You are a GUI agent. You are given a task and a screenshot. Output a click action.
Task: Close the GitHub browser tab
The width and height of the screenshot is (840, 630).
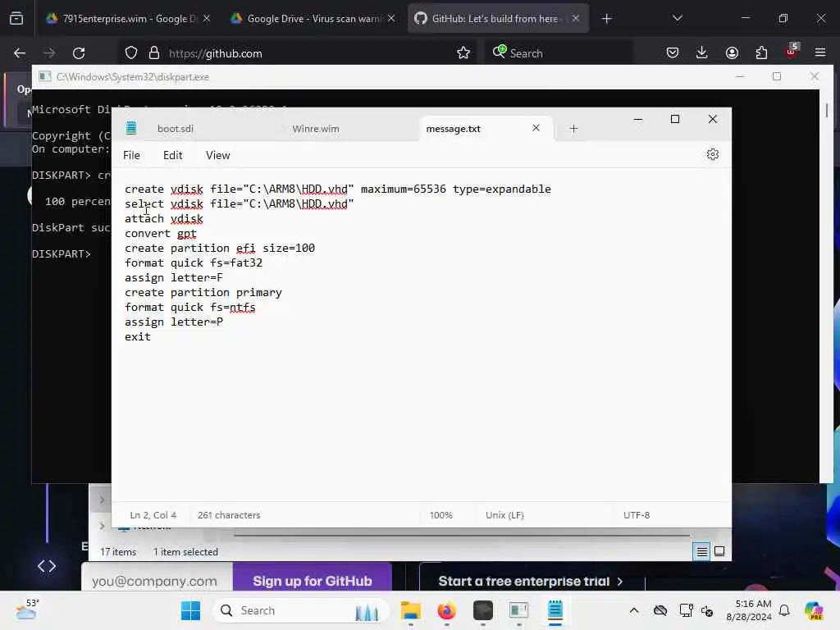(x=576, y=19)
